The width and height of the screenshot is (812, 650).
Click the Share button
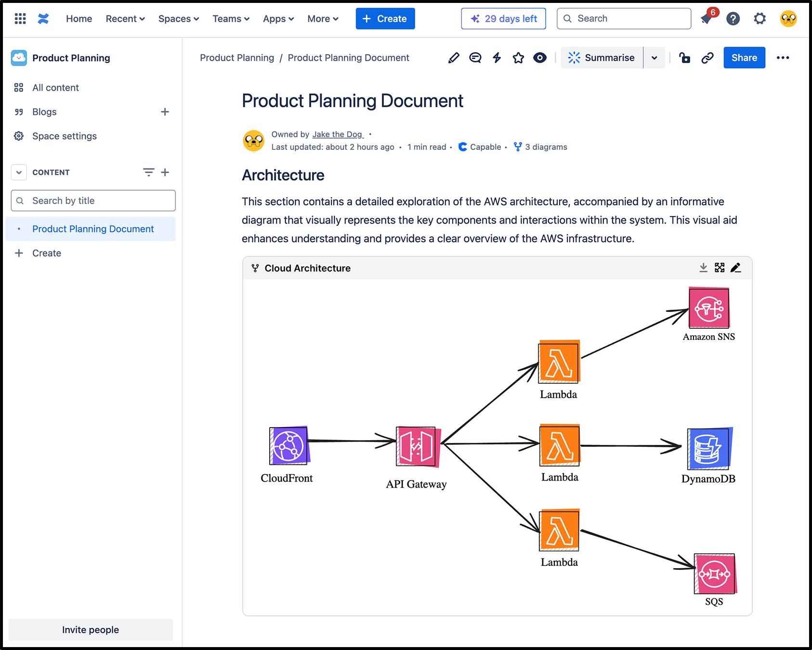[744, 58]
